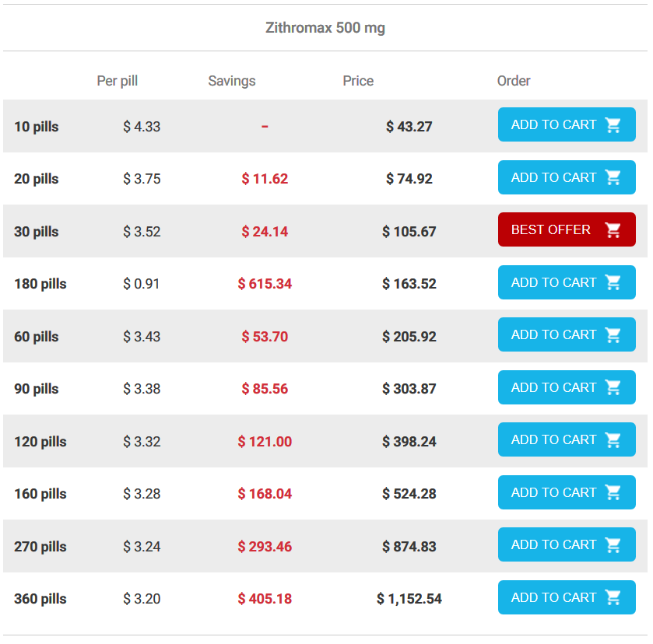Click the Order column header

coord(514,81)
